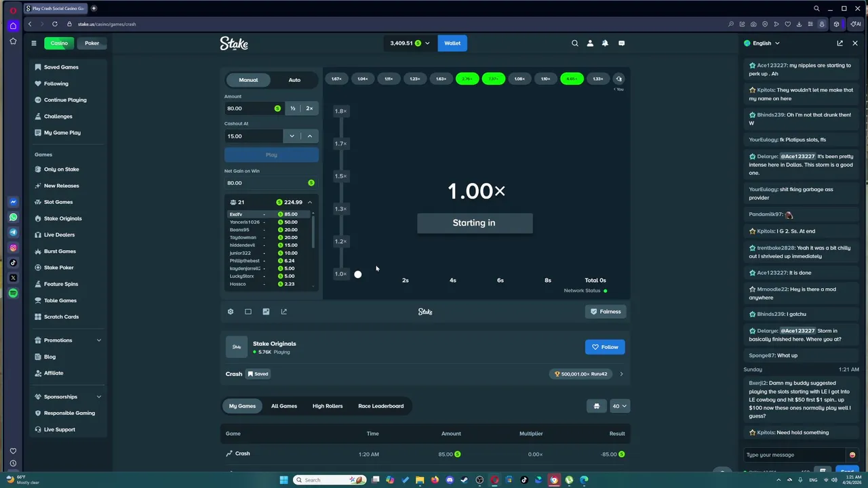
Task: Toggle the chat icon in header
Action: pyautogui.click(x=621, y=43)
